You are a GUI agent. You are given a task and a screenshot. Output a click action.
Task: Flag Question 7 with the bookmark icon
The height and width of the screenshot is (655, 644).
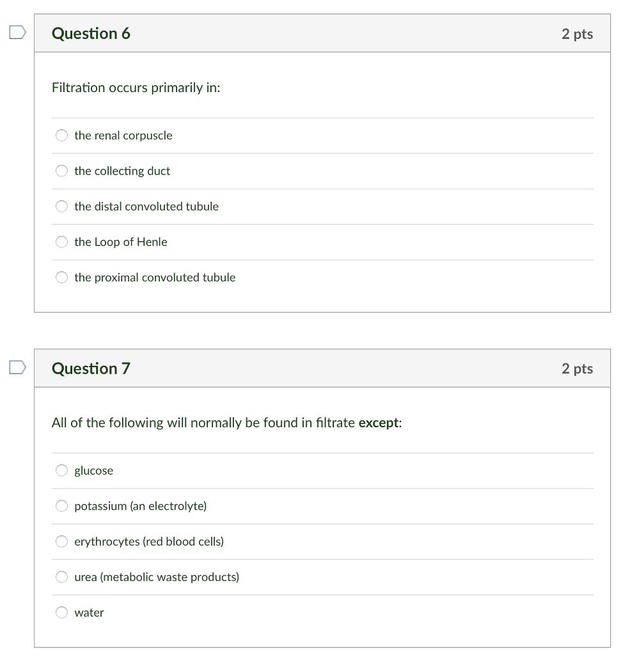(17, 367)
